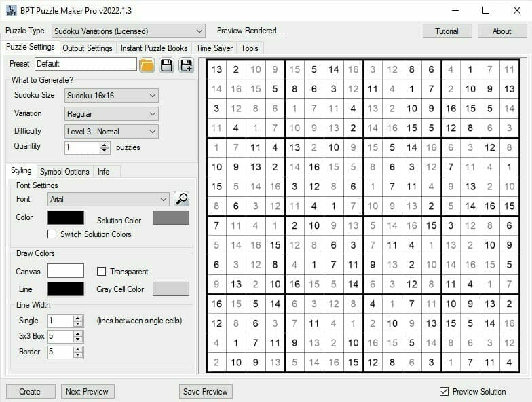Close the Puzzle Maker window
The image size is (532, 402).
click(517, 11)
